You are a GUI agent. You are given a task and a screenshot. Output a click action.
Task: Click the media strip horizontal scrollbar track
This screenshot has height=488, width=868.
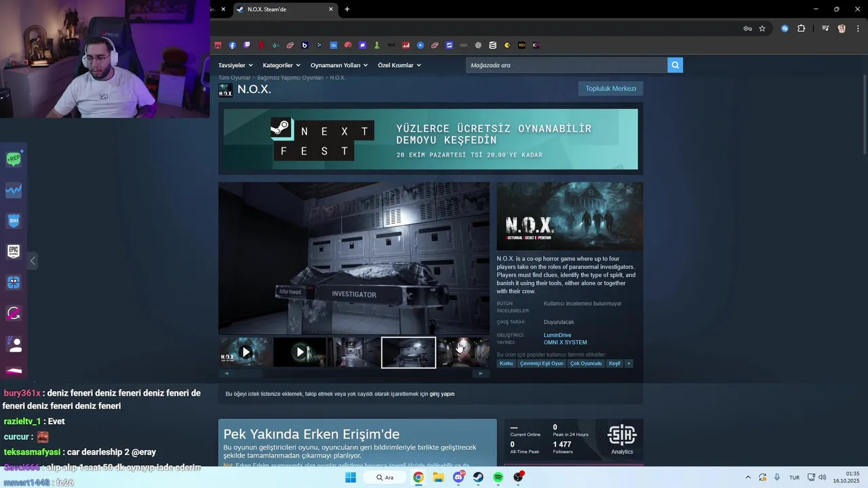click(354, 373)
